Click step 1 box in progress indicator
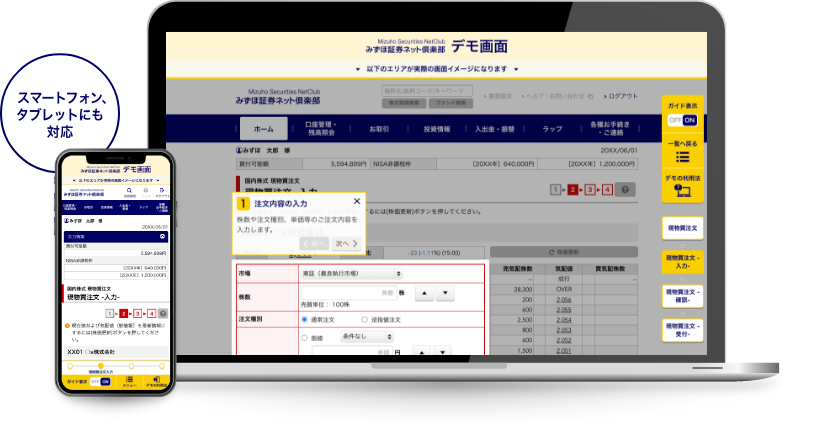 point(556,190)
